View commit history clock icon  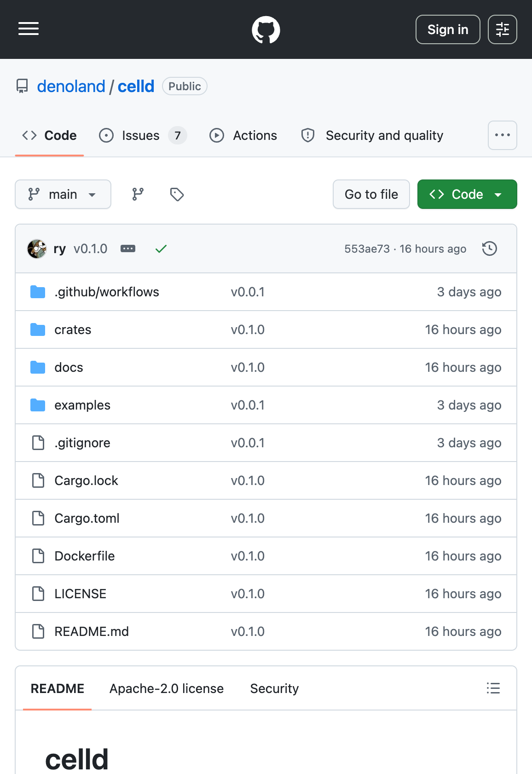[490, 248]
